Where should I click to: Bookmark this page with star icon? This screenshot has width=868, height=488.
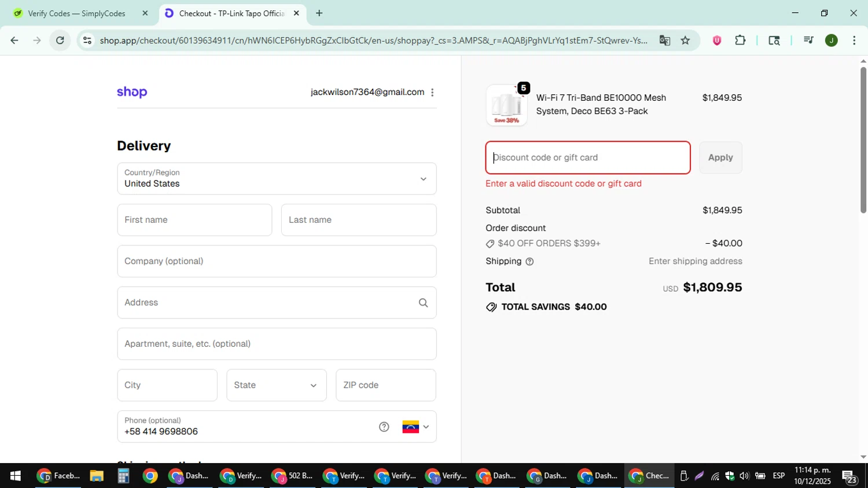(x=685, y=41)
